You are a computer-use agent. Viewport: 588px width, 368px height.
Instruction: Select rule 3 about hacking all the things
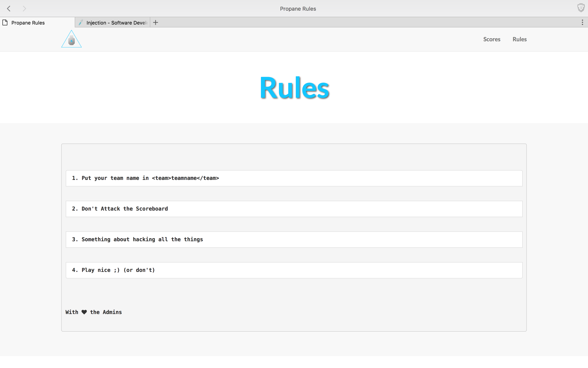pyautogui.click(x=294, y=239)
